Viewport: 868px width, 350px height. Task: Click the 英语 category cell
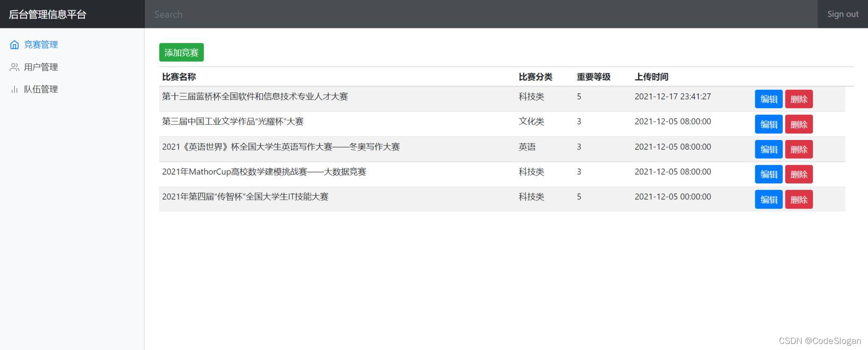(x=527, y=147)
